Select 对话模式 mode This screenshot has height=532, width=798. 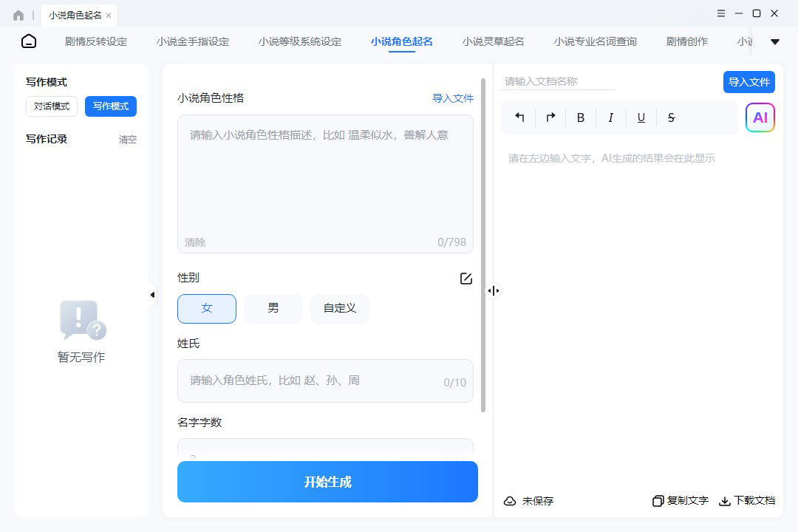point(52,106)
